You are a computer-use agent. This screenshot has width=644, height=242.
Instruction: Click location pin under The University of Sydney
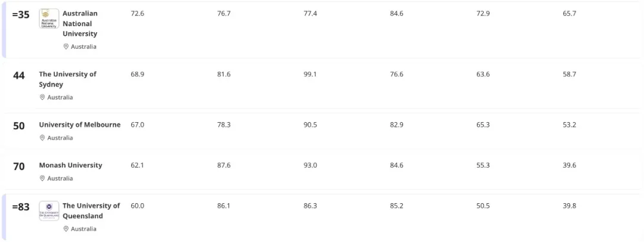[42, 97]
